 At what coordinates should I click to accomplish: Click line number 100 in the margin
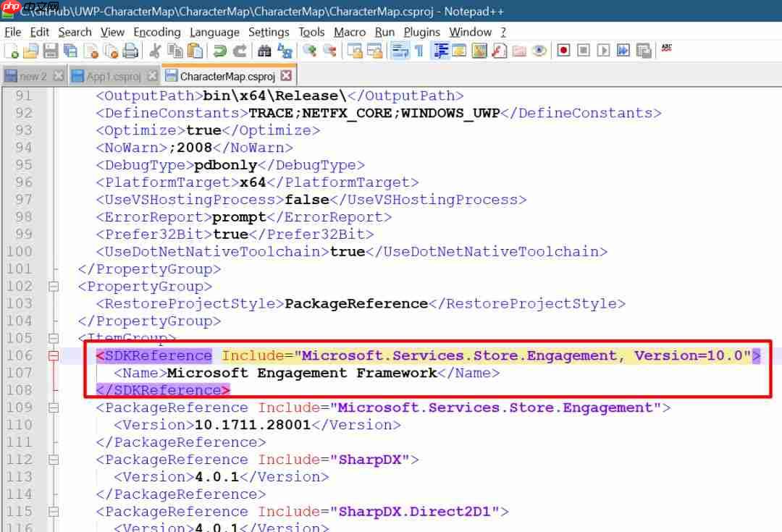[20, 251]
